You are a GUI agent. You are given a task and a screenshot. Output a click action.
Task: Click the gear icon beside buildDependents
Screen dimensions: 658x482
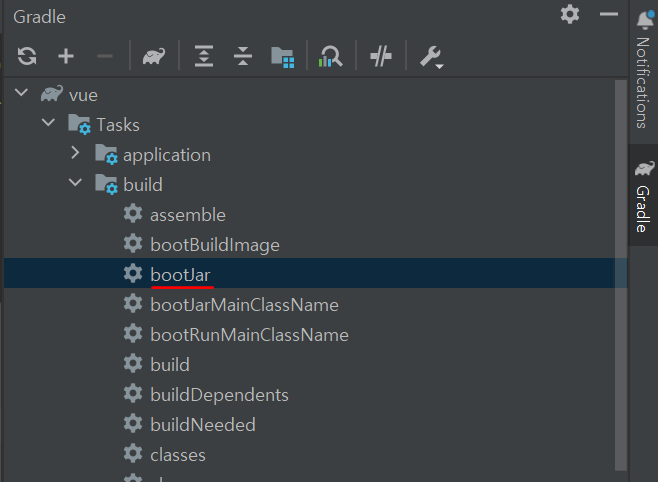(133, 393)
